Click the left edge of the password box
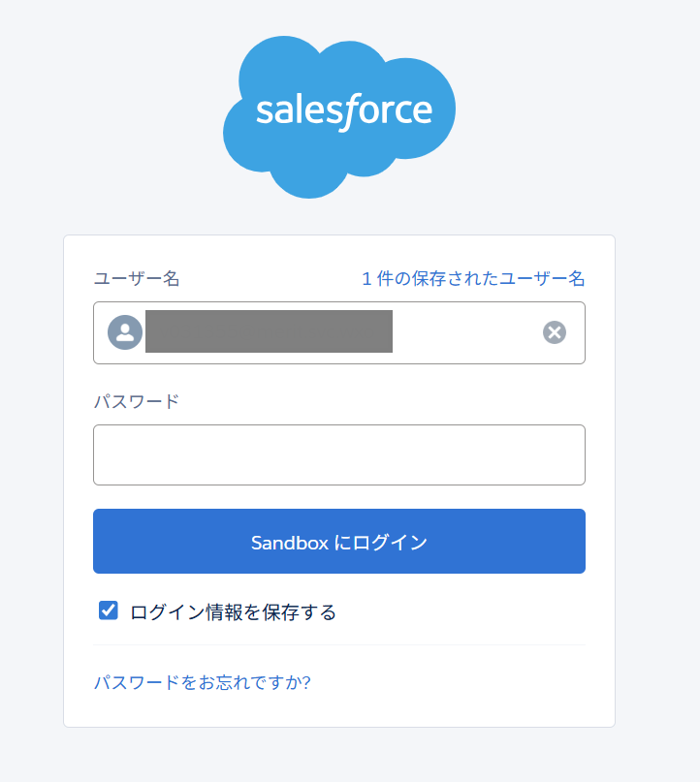Image resolution: width=700 pixels, height=782 pixels. coord(96,454)
